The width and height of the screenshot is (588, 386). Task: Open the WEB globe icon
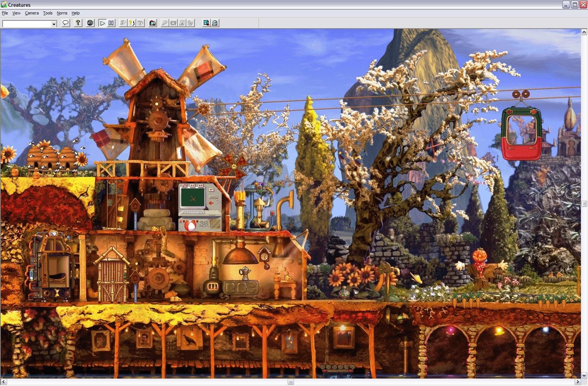90,23
